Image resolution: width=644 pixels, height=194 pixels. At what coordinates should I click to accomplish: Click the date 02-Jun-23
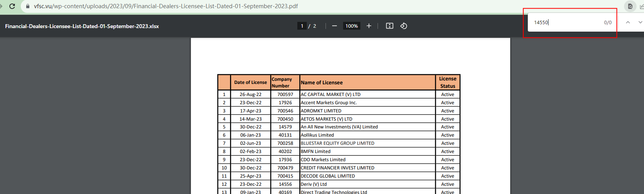click(x=250, y=143)
